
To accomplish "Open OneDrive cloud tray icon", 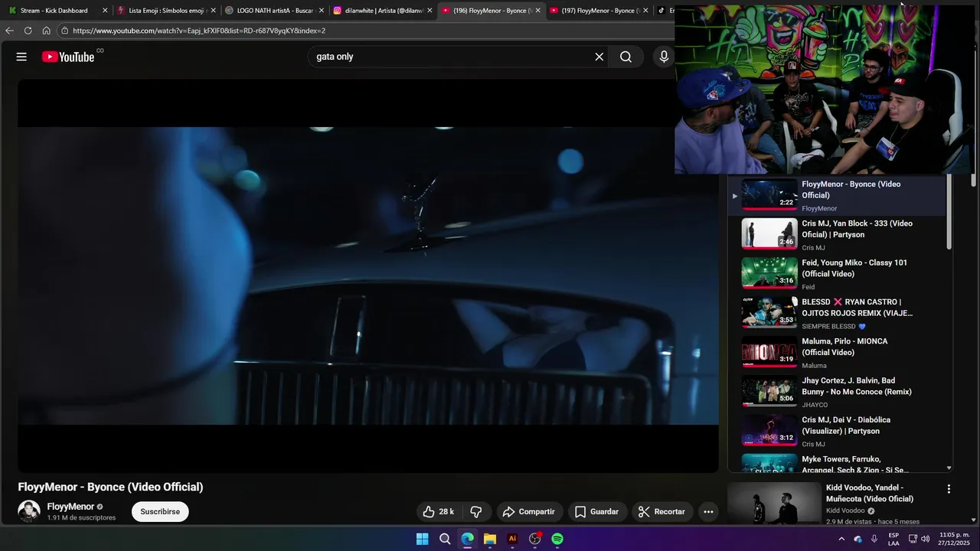I will tap(857, 539).
